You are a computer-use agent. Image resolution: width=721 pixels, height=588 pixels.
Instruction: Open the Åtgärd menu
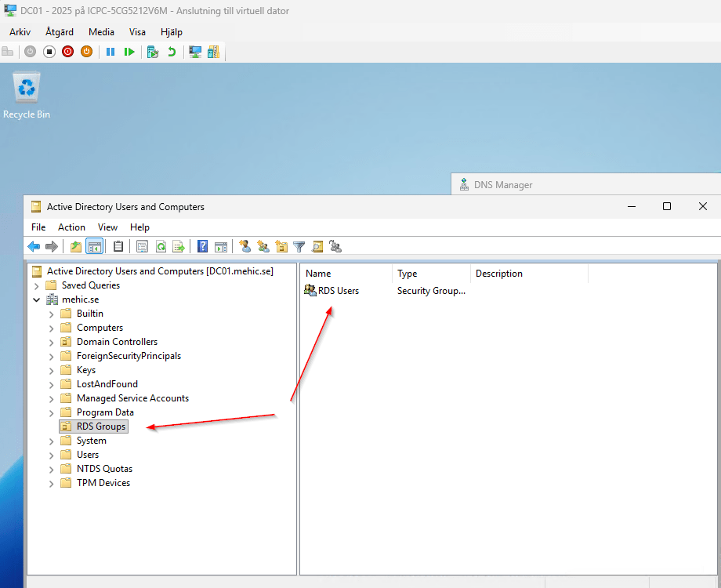point(60,32)
